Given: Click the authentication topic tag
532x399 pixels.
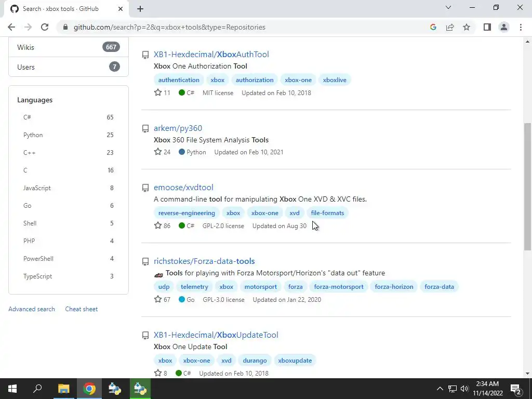Looking at the screenshot, I should coord(179,79).
